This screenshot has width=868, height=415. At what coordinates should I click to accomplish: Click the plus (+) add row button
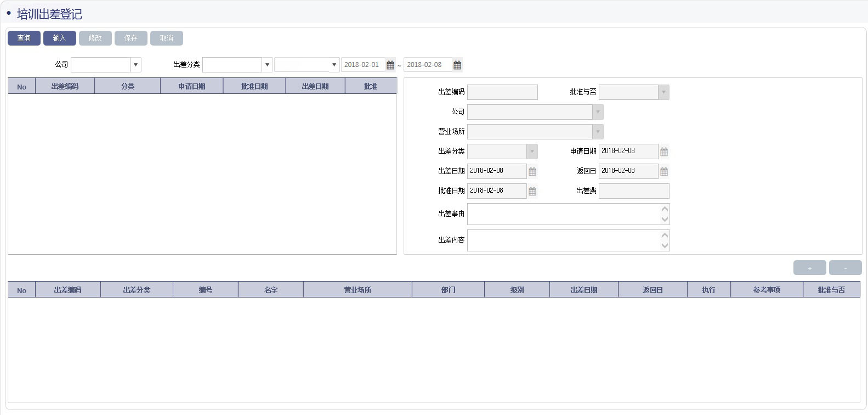[x=810, y=268]
